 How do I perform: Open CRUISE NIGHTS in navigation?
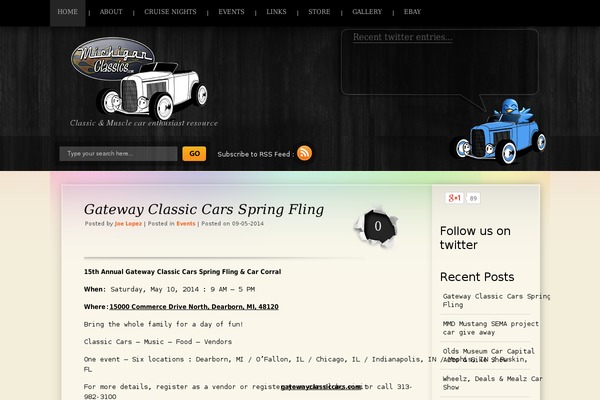click(170, 12)
